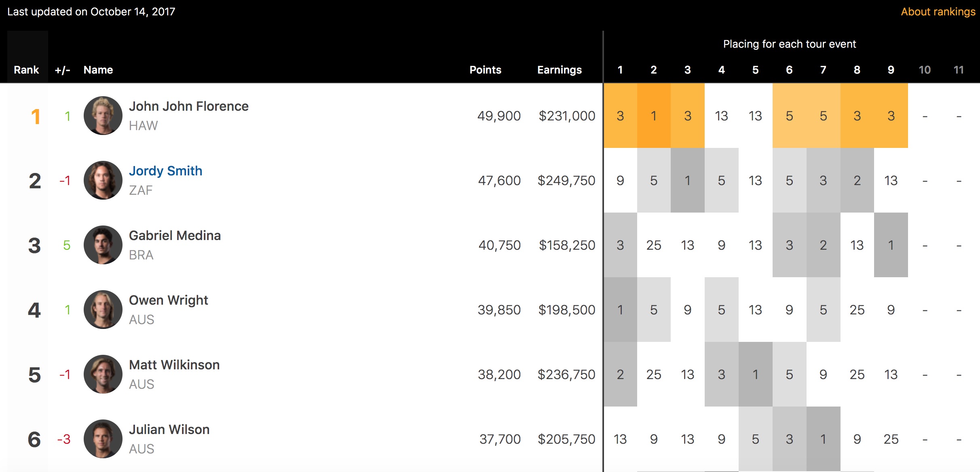Image resolution: width=980 pixels, height=472 pixels.
Task: Open Gabriel Medina's round profile picture
Action: click(103, 245)
